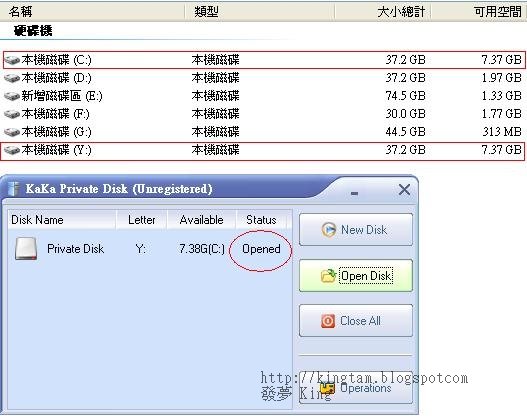527x419 pixels.
Task: Click the Y: letter of Private Disk
Action: tap(141, 249)
